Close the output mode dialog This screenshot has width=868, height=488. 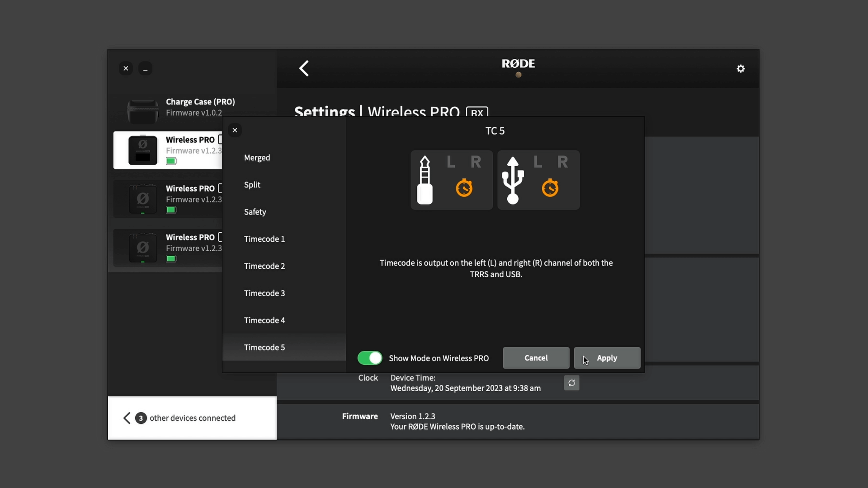(235, 130)
